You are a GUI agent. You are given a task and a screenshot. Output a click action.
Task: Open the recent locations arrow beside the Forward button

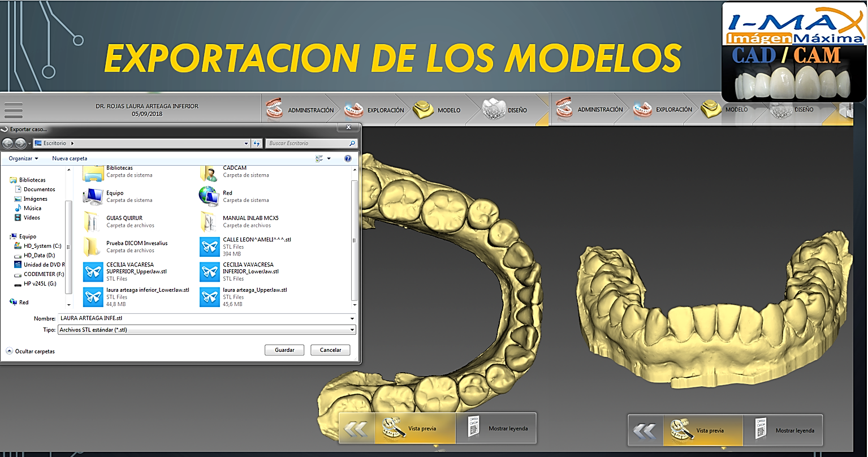(30, 144)
